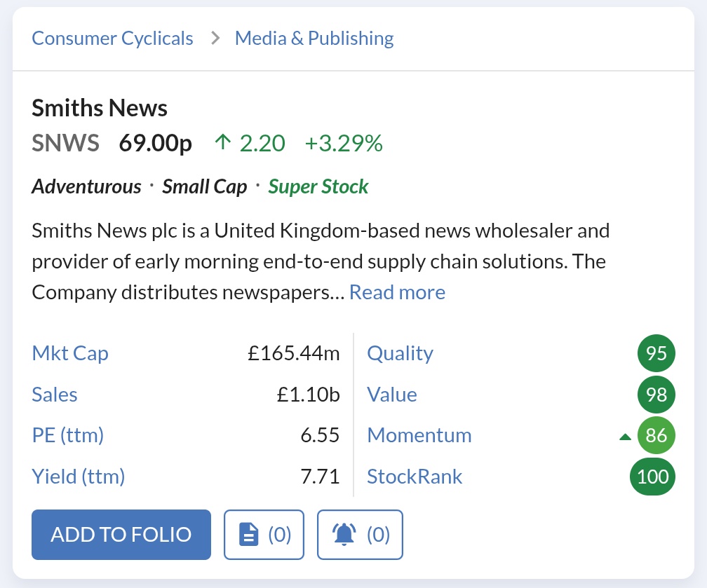The width and height of the screenshot is (707, 588).
Task: Open the Sales link
Action: 55,395
